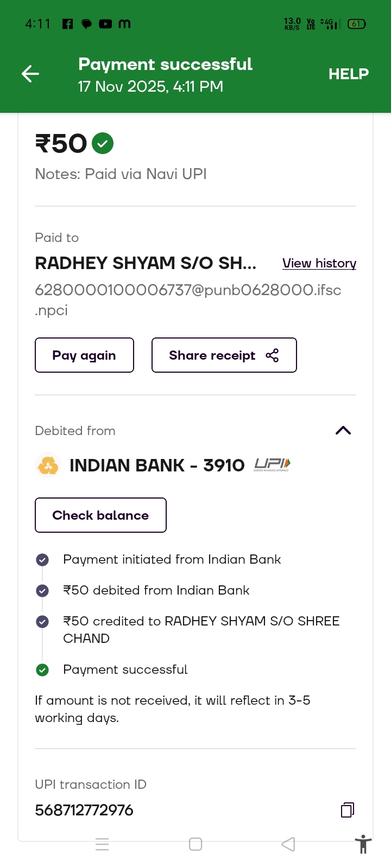Tap the Share receipt button
Image resolution: width=391 pixels, height=868 pixels.
[224, 355]
